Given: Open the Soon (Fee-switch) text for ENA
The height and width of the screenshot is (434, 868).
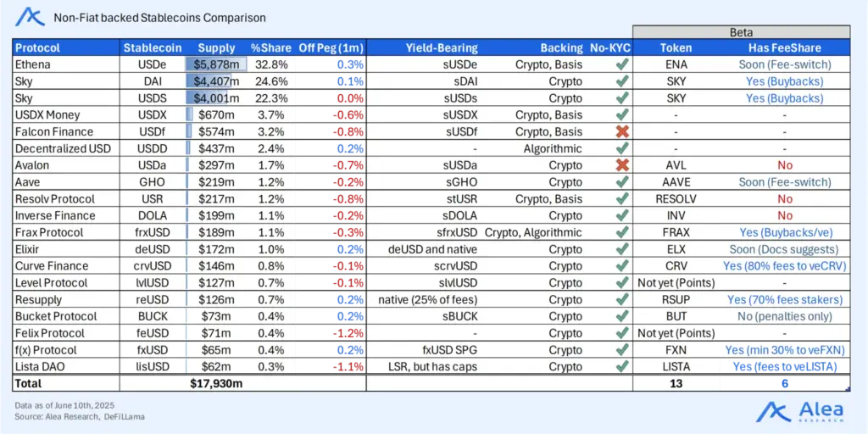Looking at the screenshot, I should pyautogui.click(x=784, y=64).
